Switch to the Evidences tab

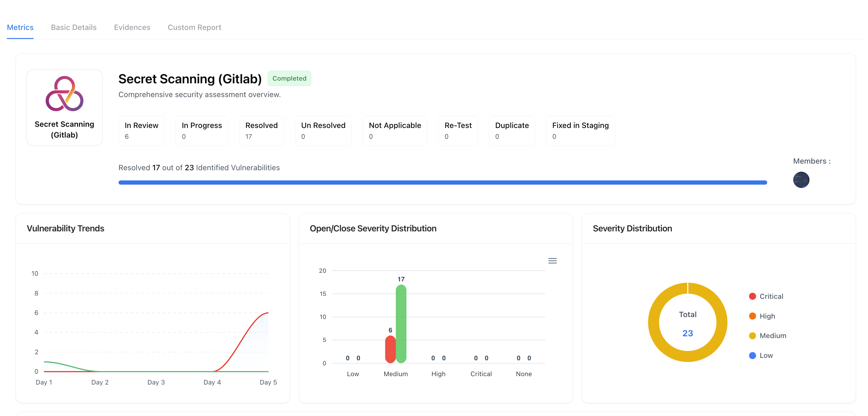132,27
